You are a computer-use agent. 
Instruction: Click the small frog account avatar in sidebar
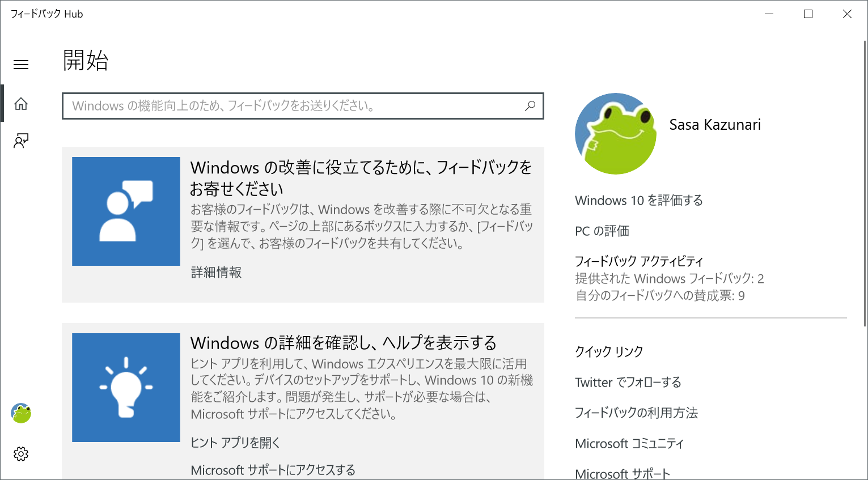[x=21, y=413]
